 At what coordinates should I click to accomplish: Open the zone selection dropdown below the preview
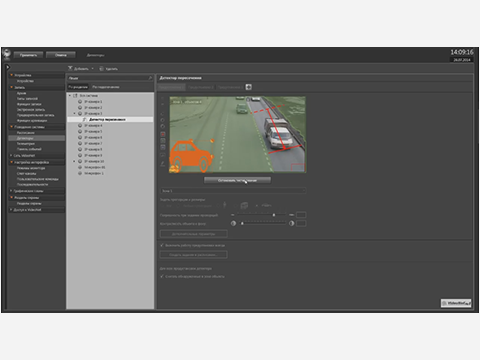click(x=233, y=191)
